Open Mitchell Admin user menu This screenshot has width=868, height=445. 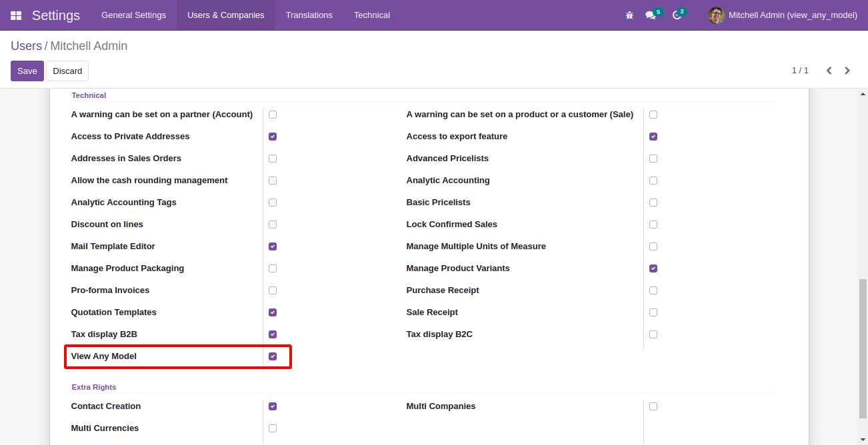pyautogui.click(x=792, y=15)
